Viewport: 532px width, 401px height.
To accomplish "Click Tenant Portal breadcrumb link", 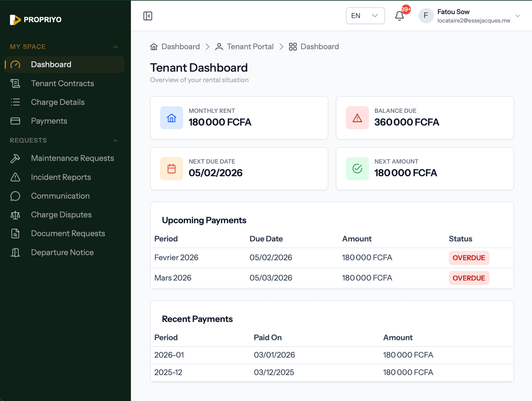I will 250,47.
